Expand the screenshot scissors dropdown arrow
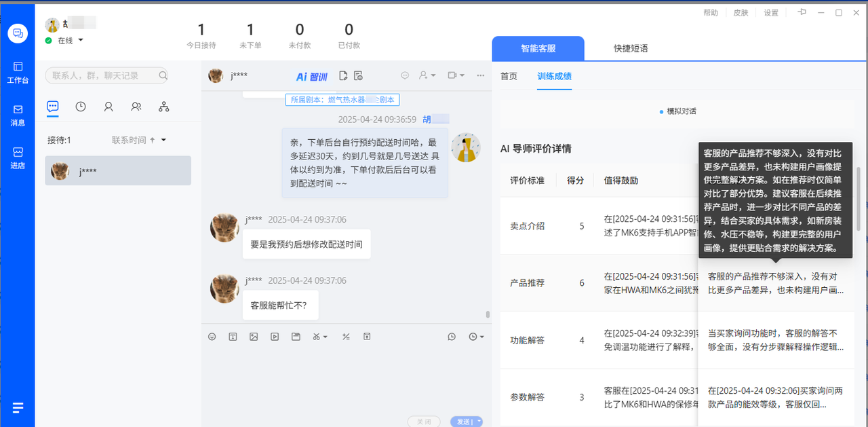This screenshot has height=427, width=868. tap(325, 336)
